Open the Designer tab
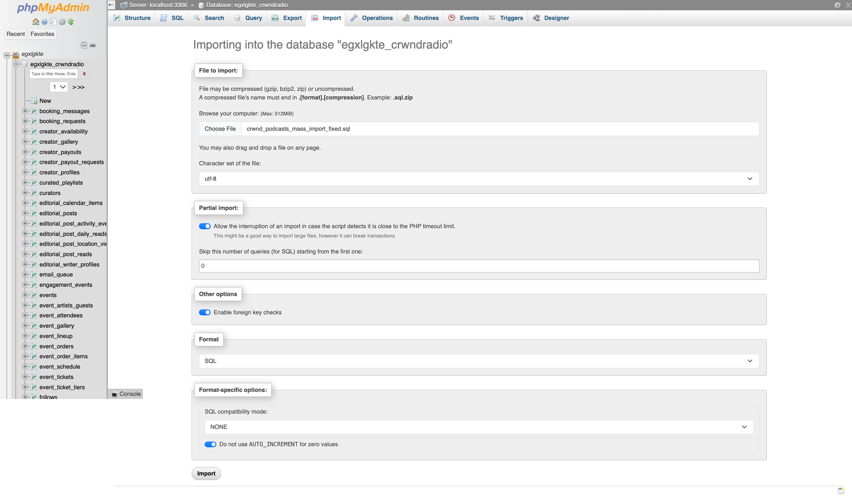The width and height of the screenshot is (852, 504). click(x=550, y=18)
